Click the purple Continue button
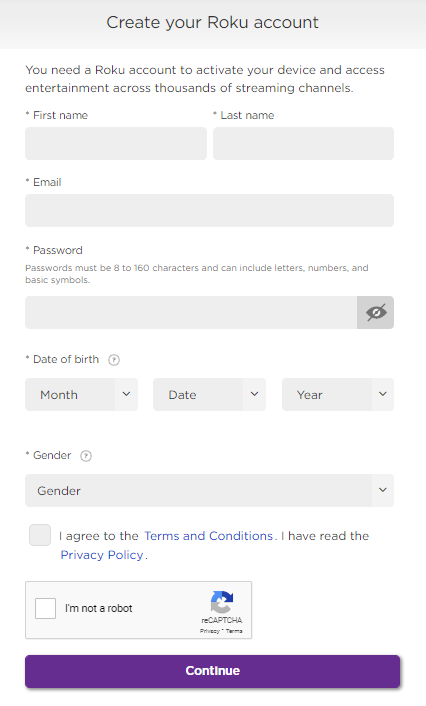426x706 pixels. point(213,671)
